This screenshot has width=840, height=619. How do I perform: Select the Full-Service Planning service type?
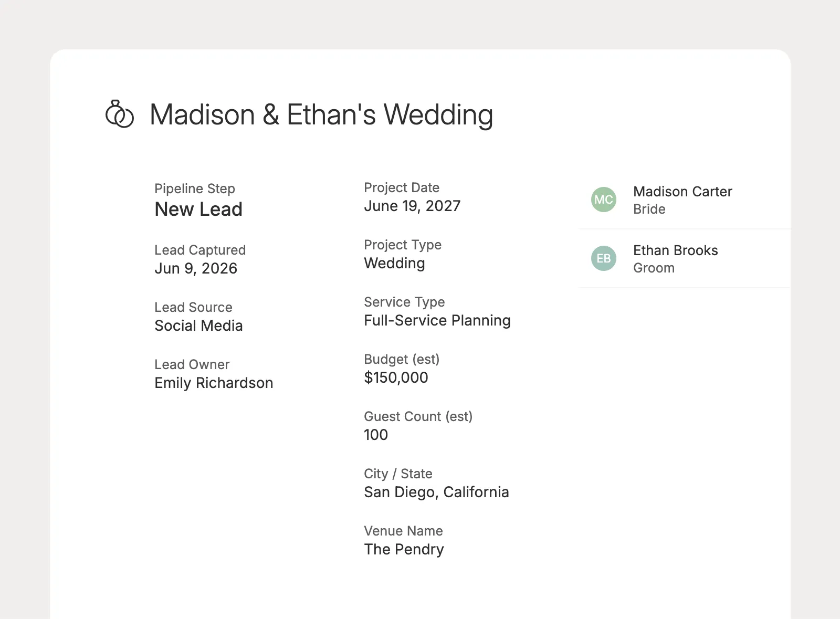(437, 320)
